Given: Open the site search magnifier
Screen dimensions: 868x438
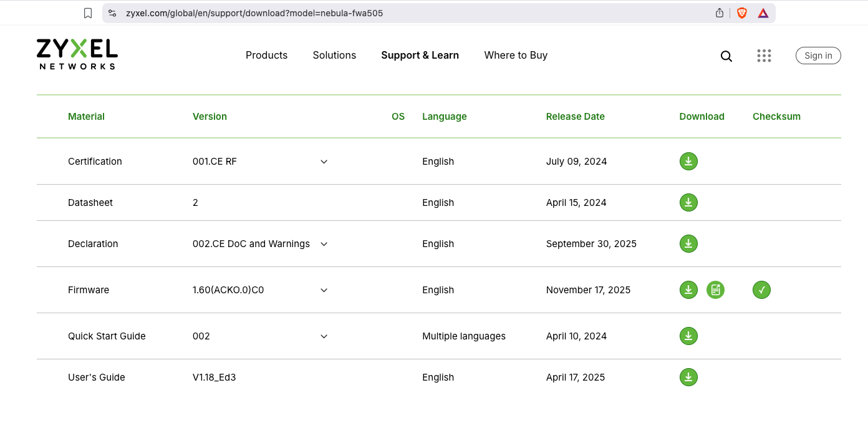Looking at the screenshot, I should point(726,56).
